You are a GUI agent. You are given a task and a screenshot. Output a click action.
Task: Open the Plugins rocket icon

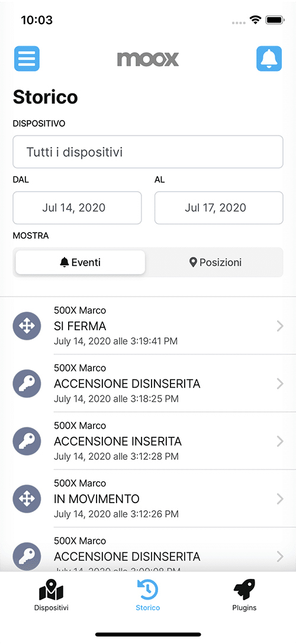tap(244, 591)
